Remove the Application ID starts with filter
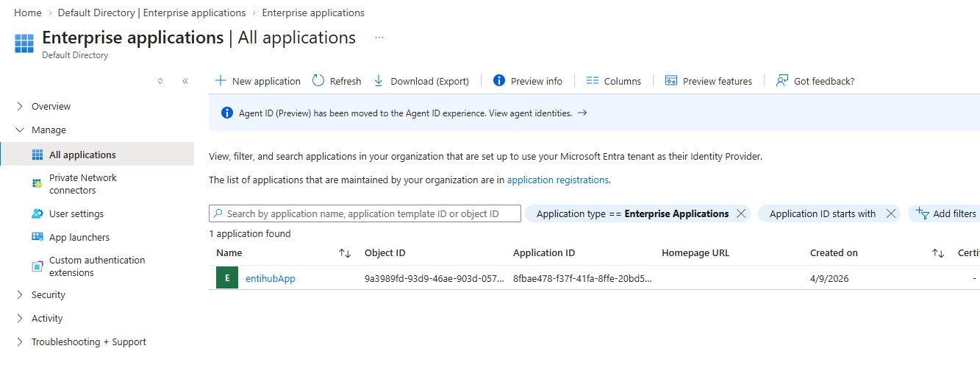Viewport: 980px width, 368px height. pos(891,213)
